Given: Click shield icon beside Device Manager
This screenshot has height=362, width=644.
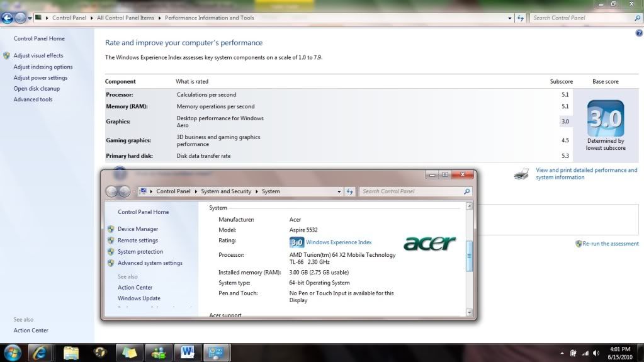Looking at the screenshot, I should point(111,229).
